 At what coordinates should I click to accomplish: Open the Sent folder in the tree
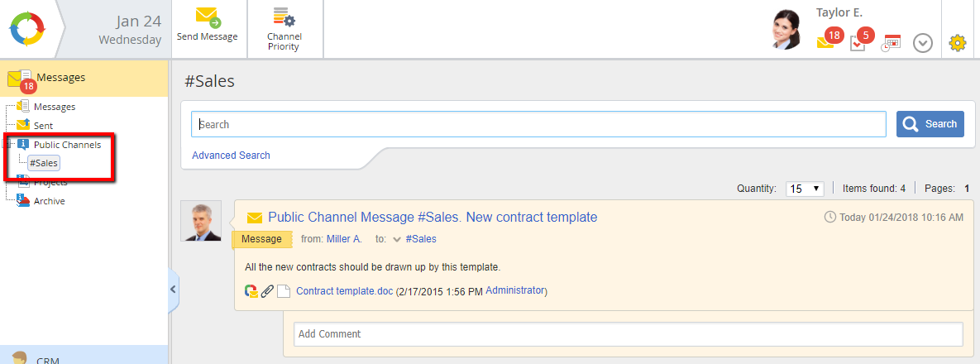tap(43, 126)
